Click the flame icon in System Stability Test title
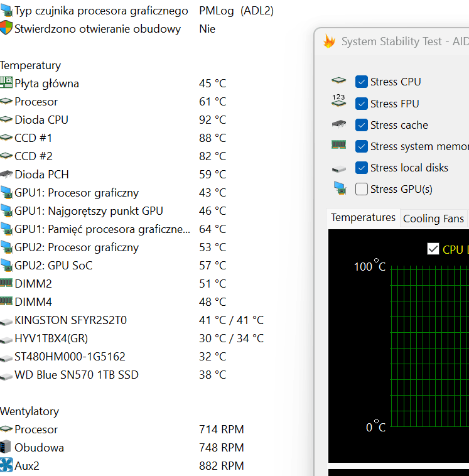 tap(329, 42)
